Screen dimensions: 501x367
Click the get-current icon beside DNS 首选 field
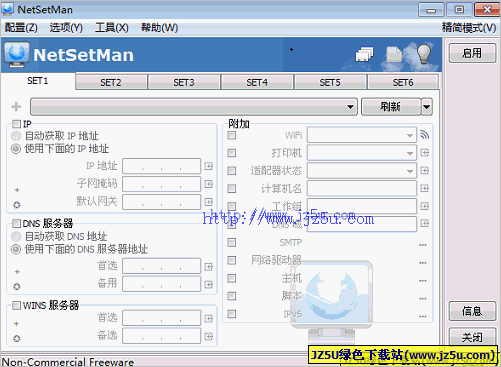coord(209,267)
